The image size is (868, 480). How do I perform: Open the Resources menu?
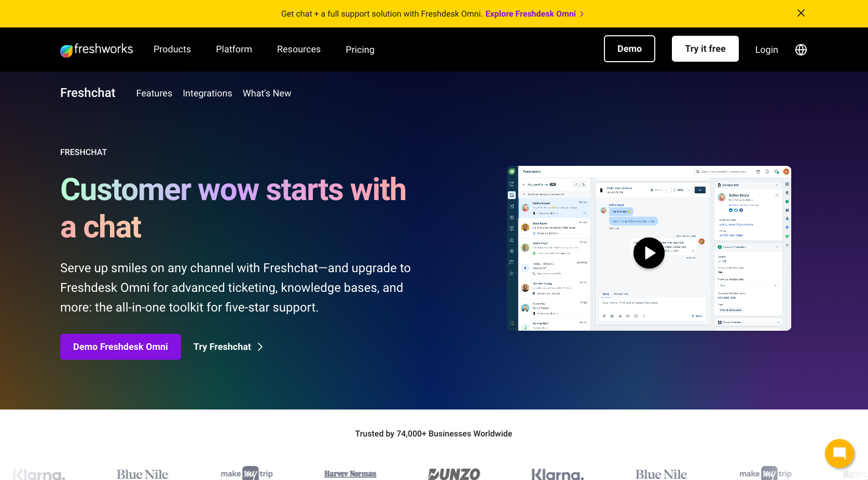[298, 49]
